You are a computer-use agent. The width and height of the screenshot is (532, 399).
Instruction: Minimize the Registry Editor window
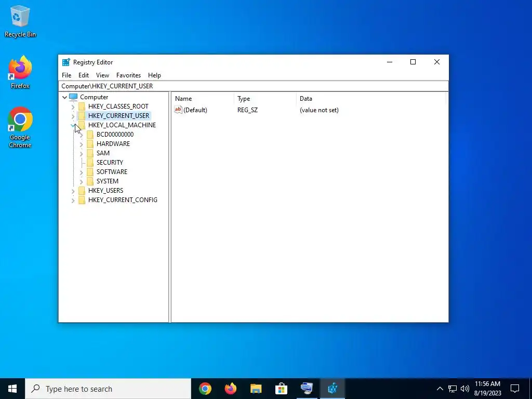[390, 62]
